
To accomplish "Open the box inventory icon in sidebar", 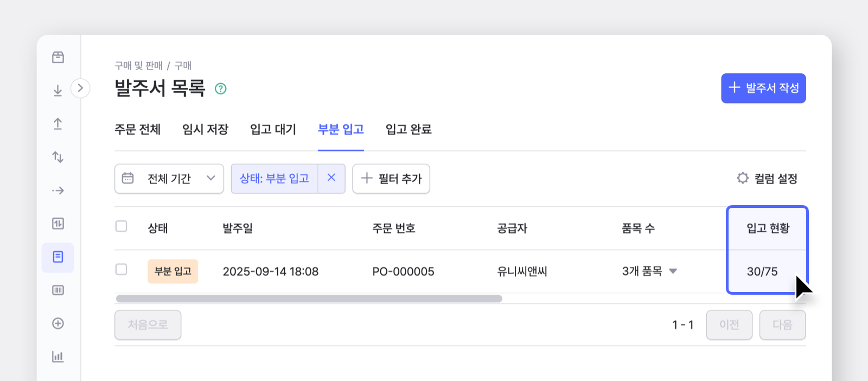I will [58, 57].
